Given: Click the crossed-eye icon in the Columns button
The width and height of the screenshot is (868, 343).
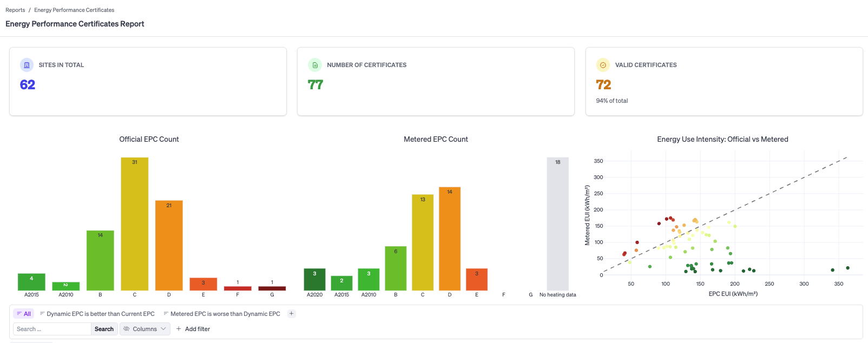Looking at the screenshot, I should 127,329.
